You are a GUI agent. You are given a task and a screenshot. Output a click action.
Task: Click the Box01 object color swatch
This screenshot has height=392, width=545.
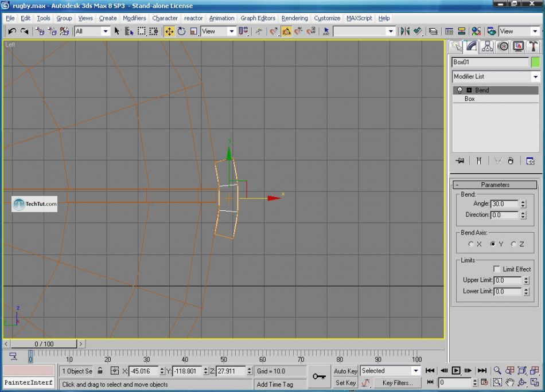coord(535,62)
